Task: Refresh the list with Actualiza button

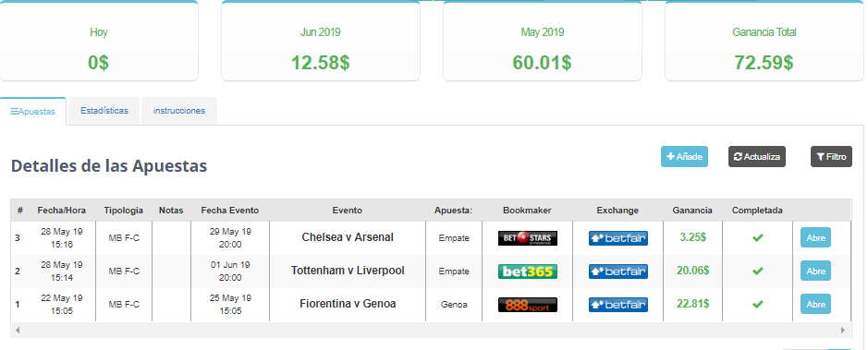Action: (757, 156)
